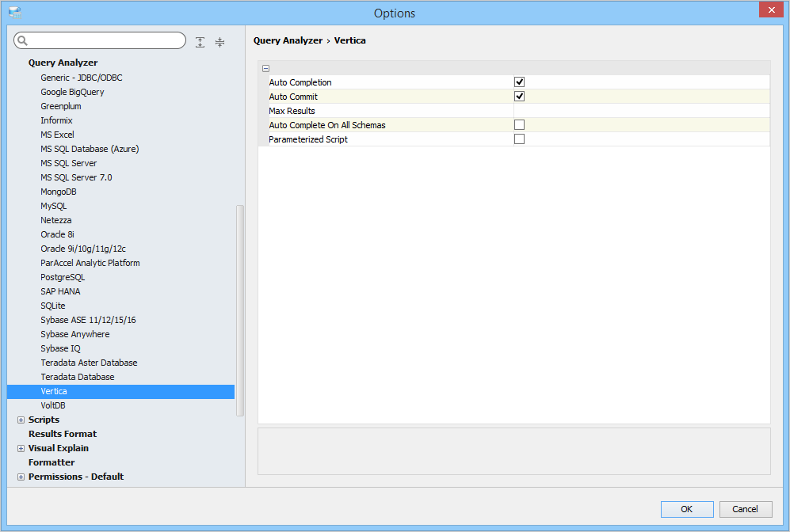Collapse the property grid section
Viewport: 790px width, 532px height.
265,68
